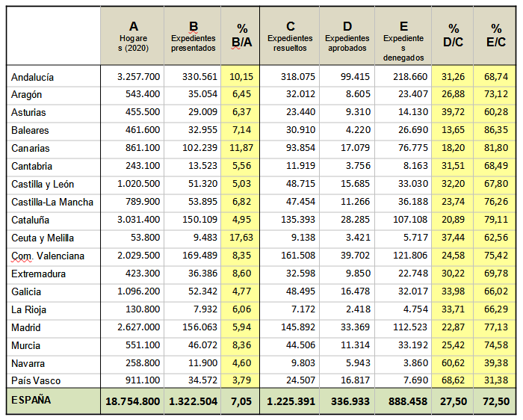Click Cataluña denied value 107.108

[x=410, y=220]
